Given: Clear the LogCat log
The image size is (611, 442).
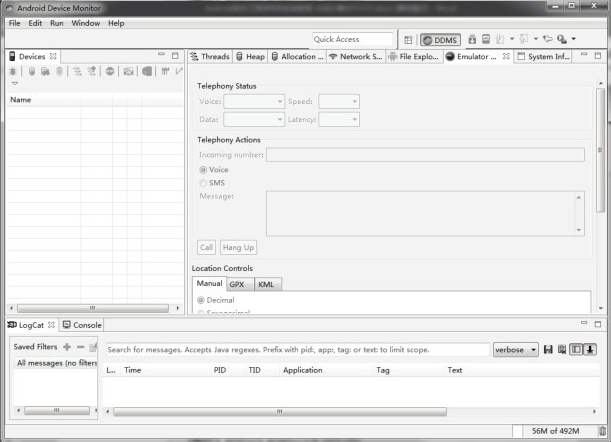Looking at the screenshot, I should (561, 350).
